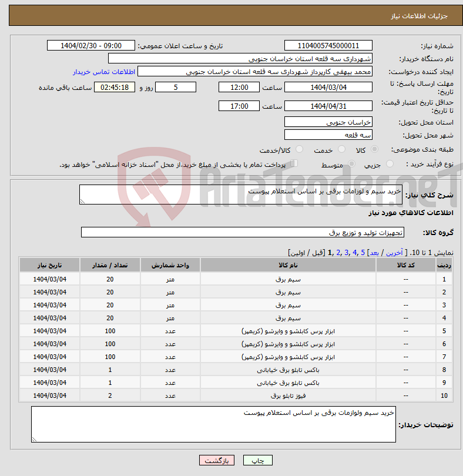
Task: Select the جزیی purchase type radio
Action: pos(390,164)
